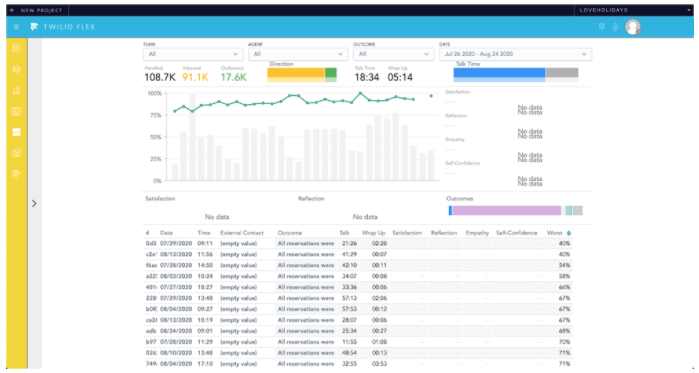Open the user avatar profile menu
This screenshot has height=373, width=699.
[x=633, y=27]
